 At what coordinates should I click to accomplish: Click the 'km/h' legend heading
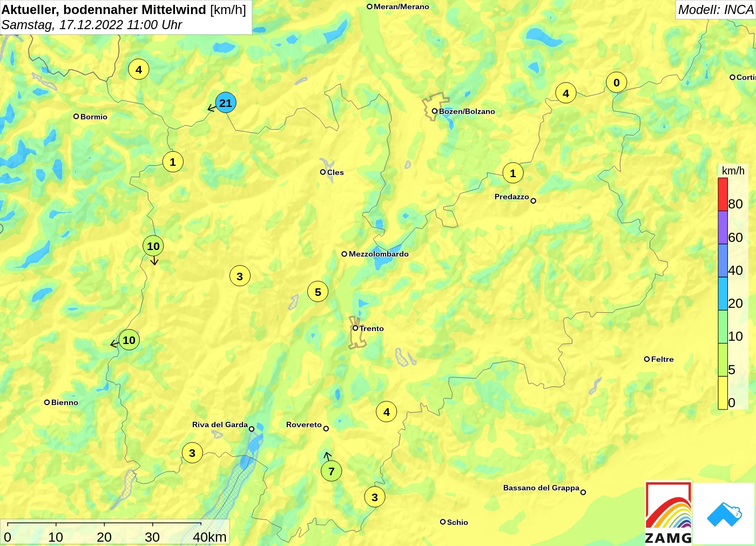point(733,171)
